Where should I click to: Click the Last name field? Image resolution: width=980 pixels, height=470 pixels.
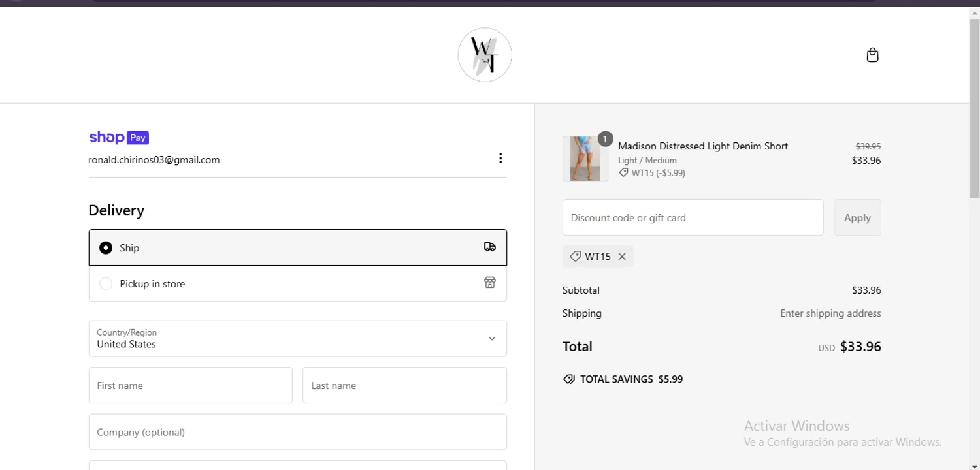coord(404,385)
